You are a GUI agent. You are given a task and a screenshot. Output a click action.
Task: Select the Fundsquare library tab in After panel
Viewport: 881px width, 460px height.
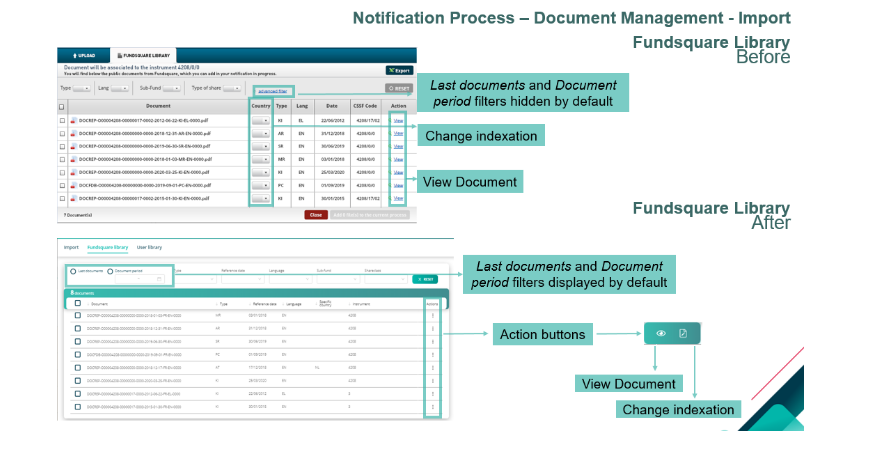coord(107,247)
